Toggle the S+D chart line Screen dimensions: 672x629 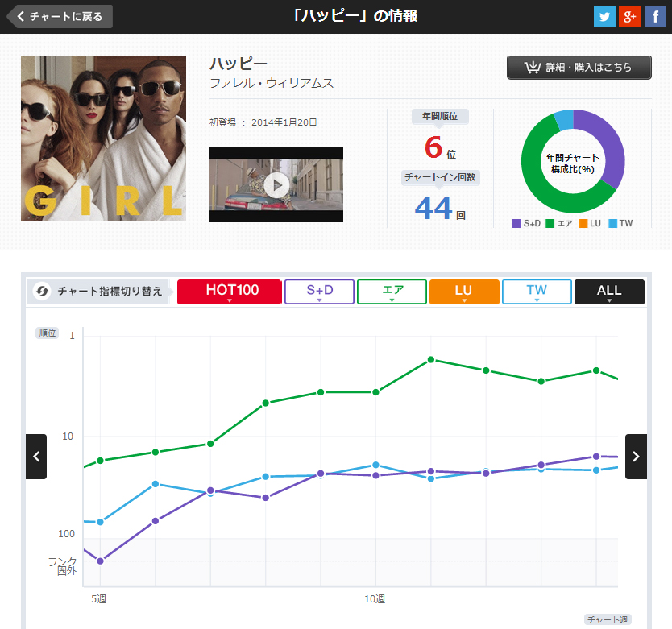(319, 292)
